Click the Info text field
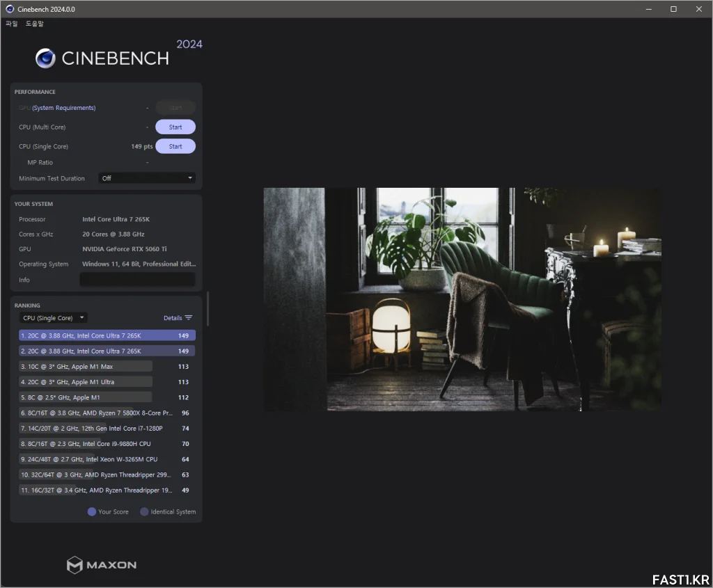Image resolution: width=713 pixels, height=588 pixels. click(x=137, y=280)
